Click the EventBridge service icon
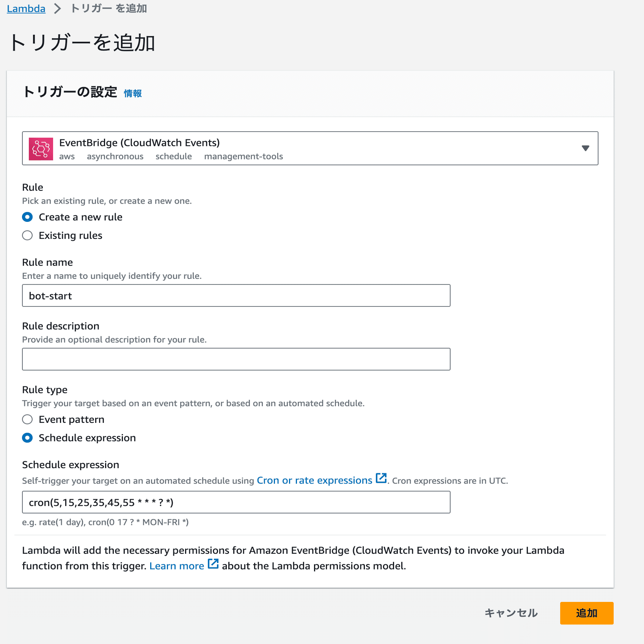Screen dimensions: 644x644 [41, 149]
